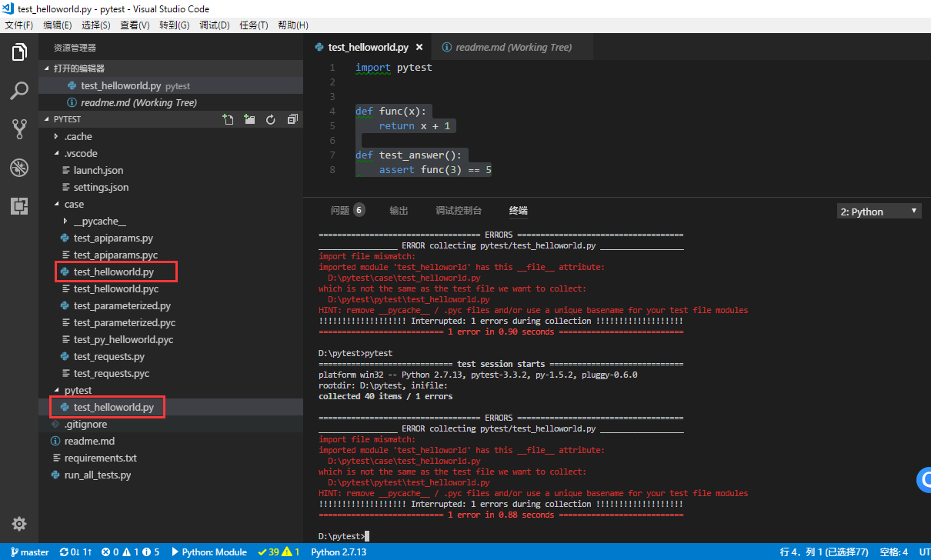The height and width of the screenshot is (560, 931).
Task: Open Explorer view in the activity bar
Action: click(x=18, y=52)
